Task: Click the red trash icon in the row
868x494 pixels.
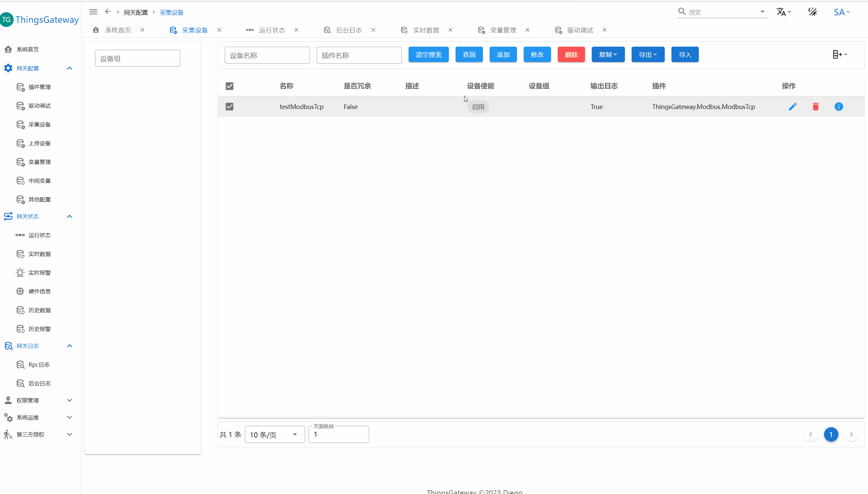Action: click(816, 107)
